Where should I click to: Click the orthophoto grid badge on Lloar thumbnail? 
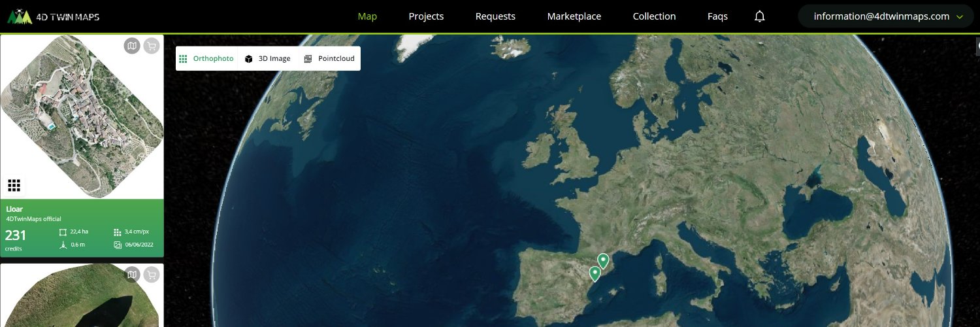(x=14, y=185)
